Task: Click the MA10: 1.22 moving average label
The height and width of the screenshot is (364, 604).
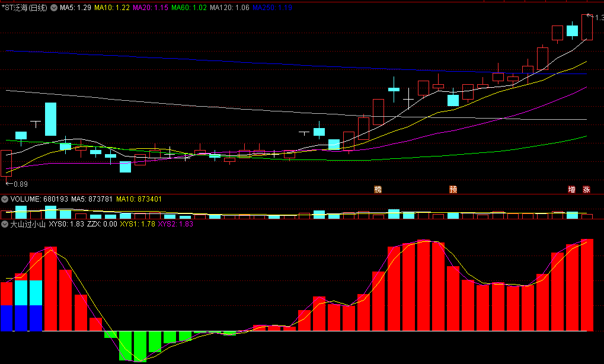Action: pyautogui.click(x=112, y=8)
